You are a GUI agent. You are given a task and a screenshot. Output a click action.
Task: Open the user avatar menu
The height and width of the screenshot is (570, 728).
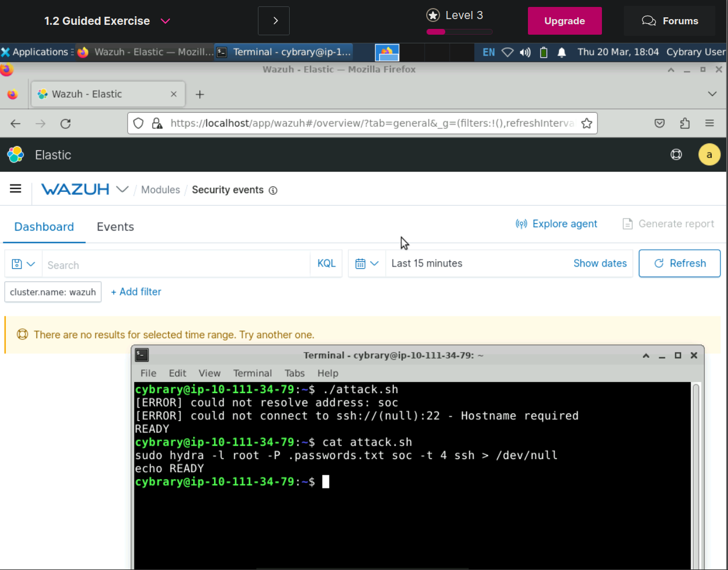pyautogui.click(x=709, y=154)
